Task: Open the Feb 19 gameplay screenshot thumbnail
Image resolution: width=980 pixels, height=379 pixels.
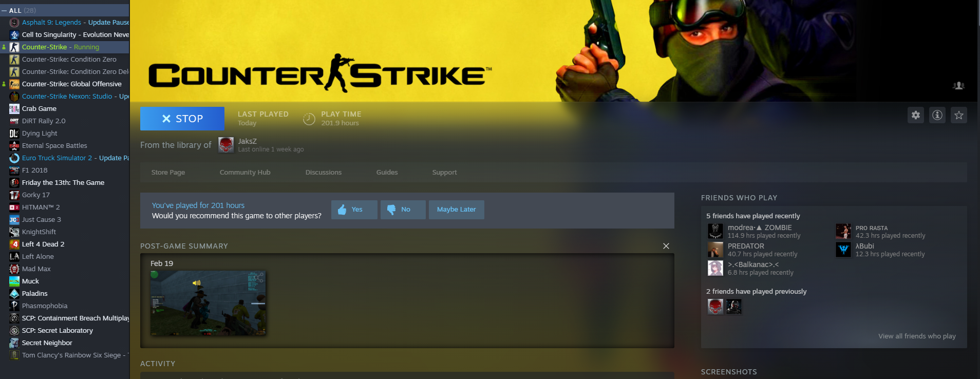Action: pyautogui.click(x=208, y=304)
